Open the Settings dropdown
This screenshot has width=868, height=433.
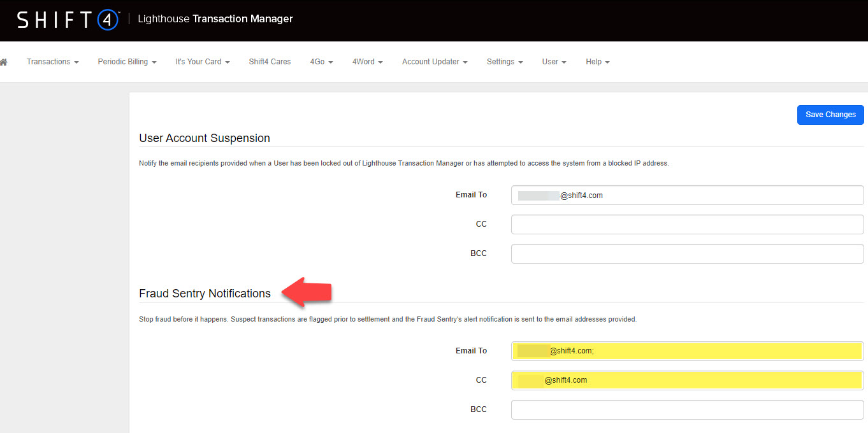coord(504,62)
